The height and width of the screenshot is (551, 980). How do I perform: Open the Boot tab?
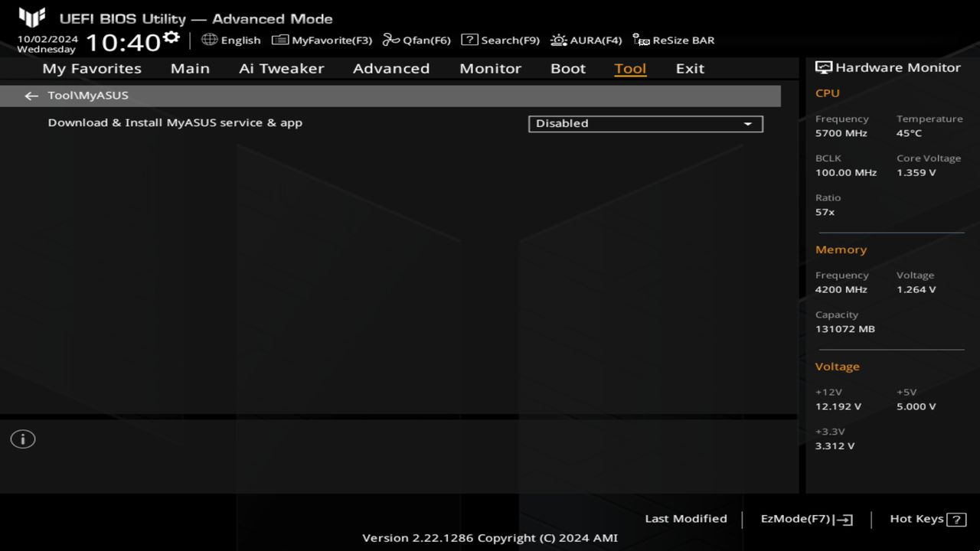coord(568,68)
